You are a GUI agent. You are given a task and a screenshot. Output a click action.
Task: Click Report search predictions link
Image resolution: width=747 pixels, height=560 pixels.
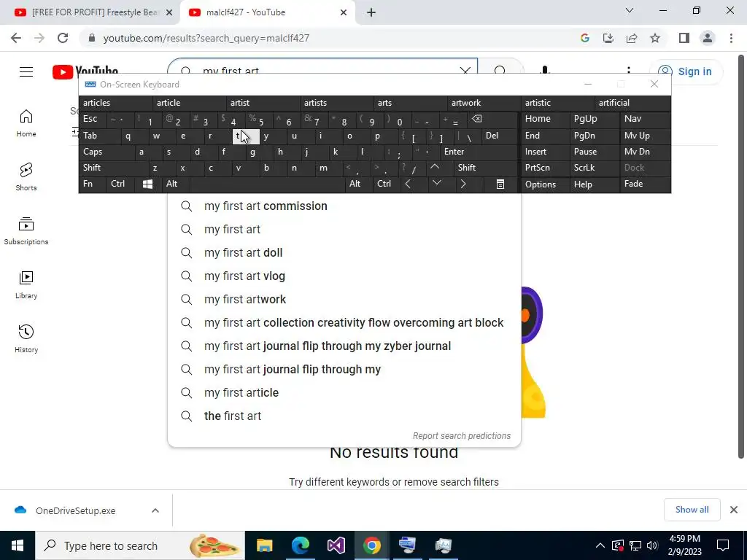461,436
